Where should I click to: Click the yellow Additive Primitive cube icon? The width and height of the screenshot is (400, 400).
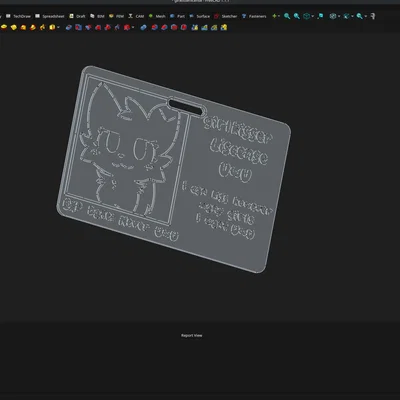(52, 27)
